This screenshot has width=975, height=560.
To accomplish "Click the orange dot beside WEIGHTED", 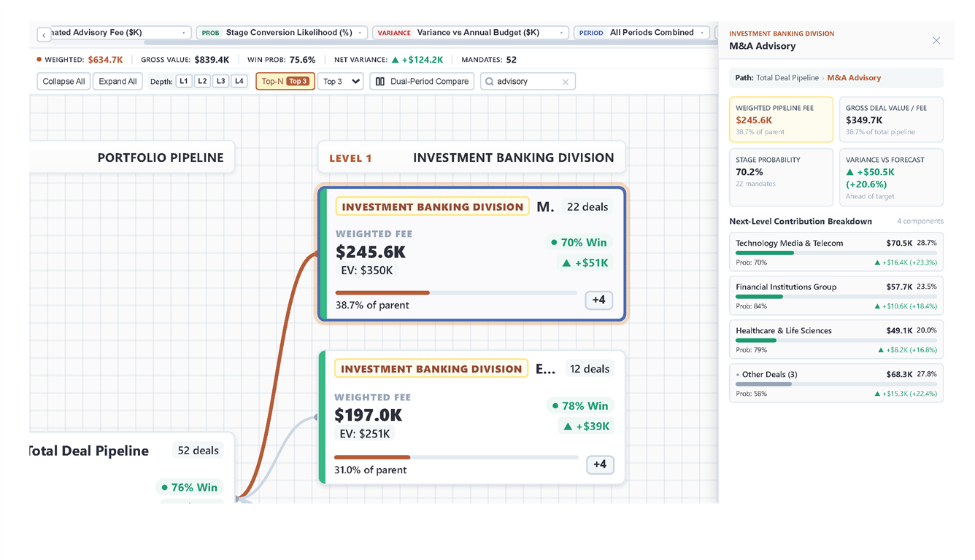I will click(39, 60).
